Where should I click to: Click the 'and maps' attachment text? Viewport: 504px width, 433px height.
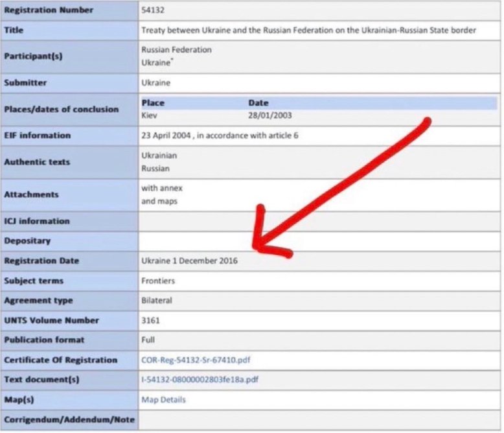click(x=159, y=202)
